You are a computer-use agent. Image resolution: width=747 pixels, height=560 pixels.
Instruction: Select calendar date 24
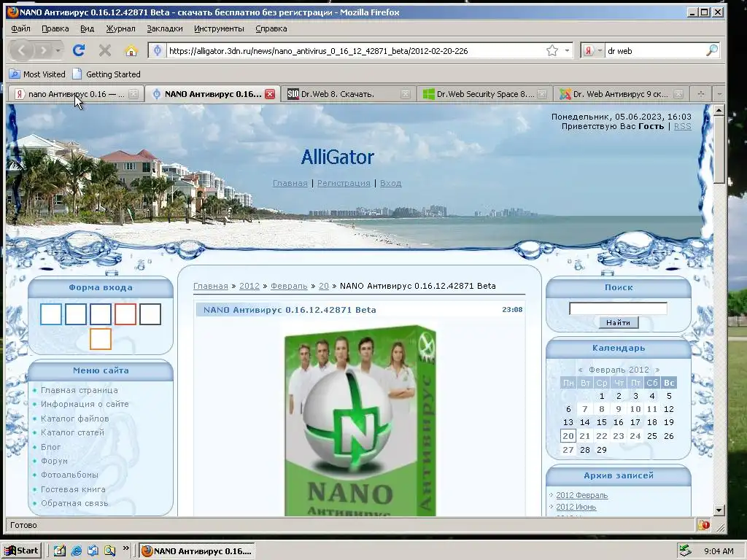[635, 436]
